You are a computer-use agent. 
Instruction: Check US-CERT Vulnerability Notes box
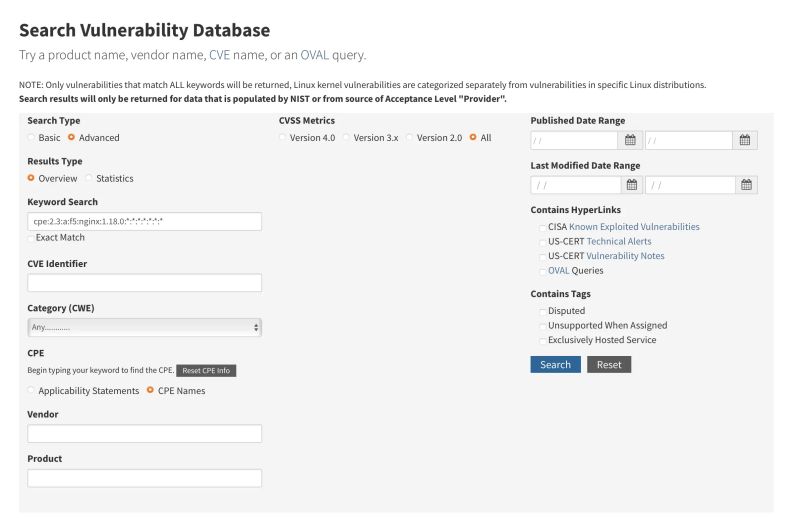542,257
